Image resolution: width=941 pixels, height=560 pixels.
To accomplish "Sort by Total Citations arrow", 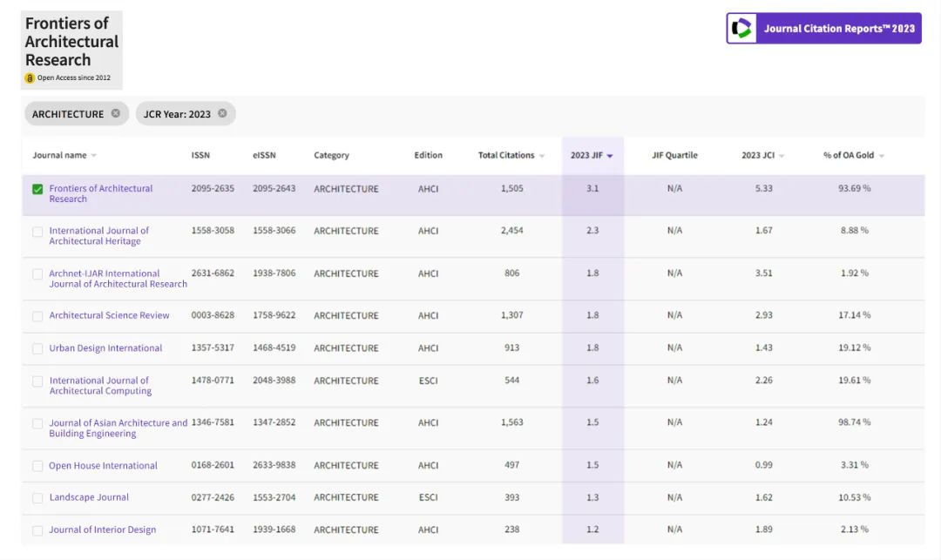I will [x=542, y=155].
